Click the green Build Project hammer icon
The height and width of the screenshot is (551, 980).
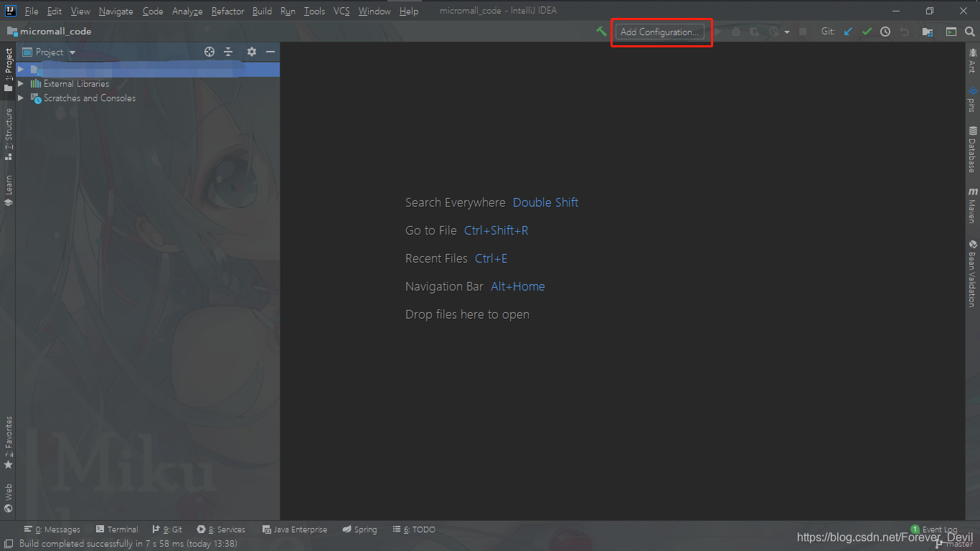coord(601,32)
